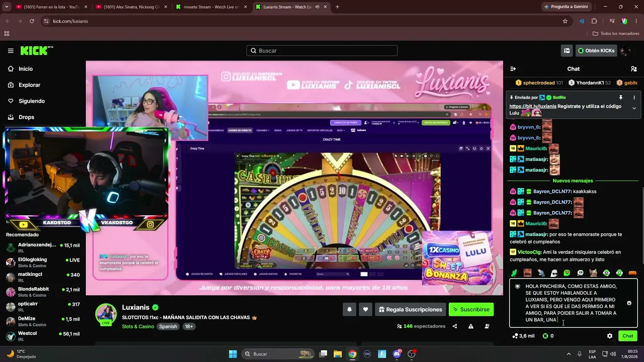Open the taskbar volume control
644x362 pixels.
click(x=613, y=354)
